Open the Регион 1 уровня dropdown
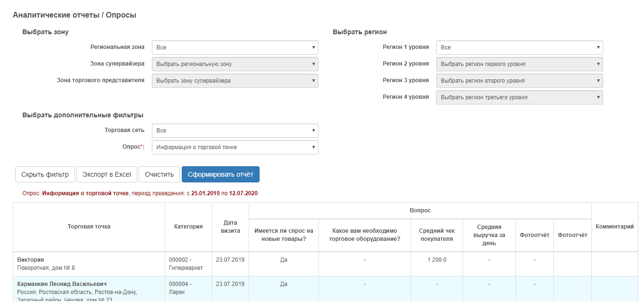This screenshot has height=304, width=644. 519,47
